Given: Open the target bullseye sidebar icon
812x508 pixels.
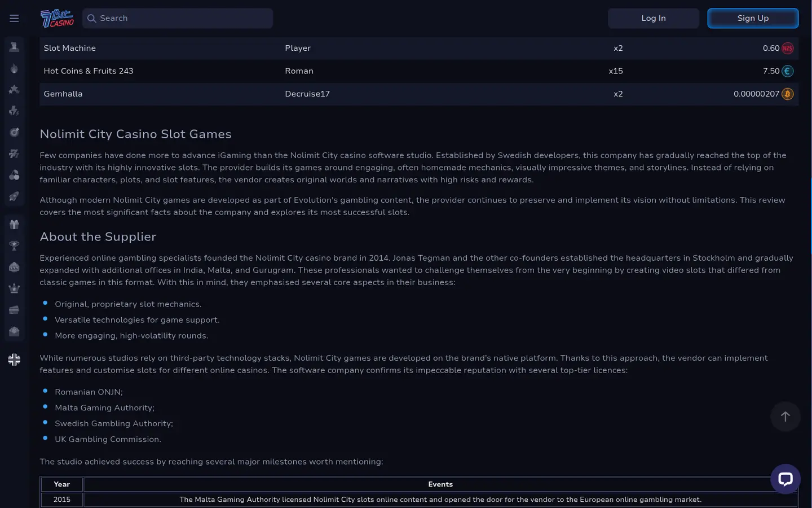Looking at the screenshot, I should [14, 132].
